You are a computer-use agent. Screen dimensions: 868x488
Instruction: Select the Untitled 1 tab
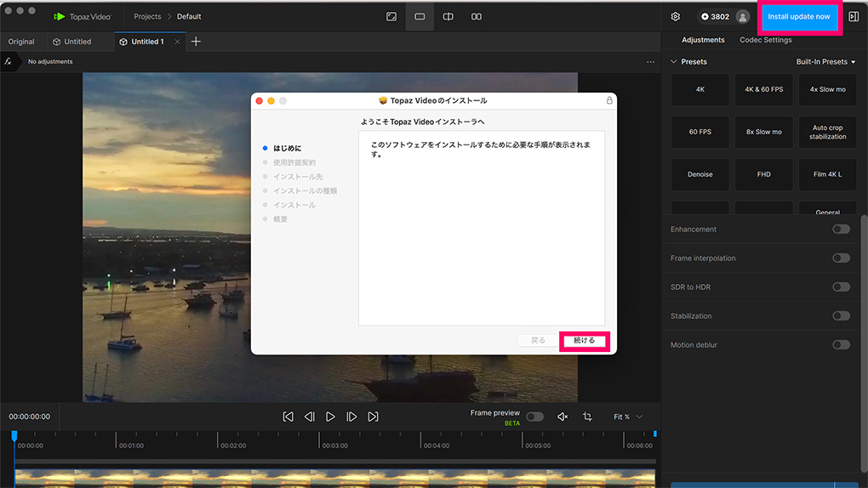coord(142,42)
